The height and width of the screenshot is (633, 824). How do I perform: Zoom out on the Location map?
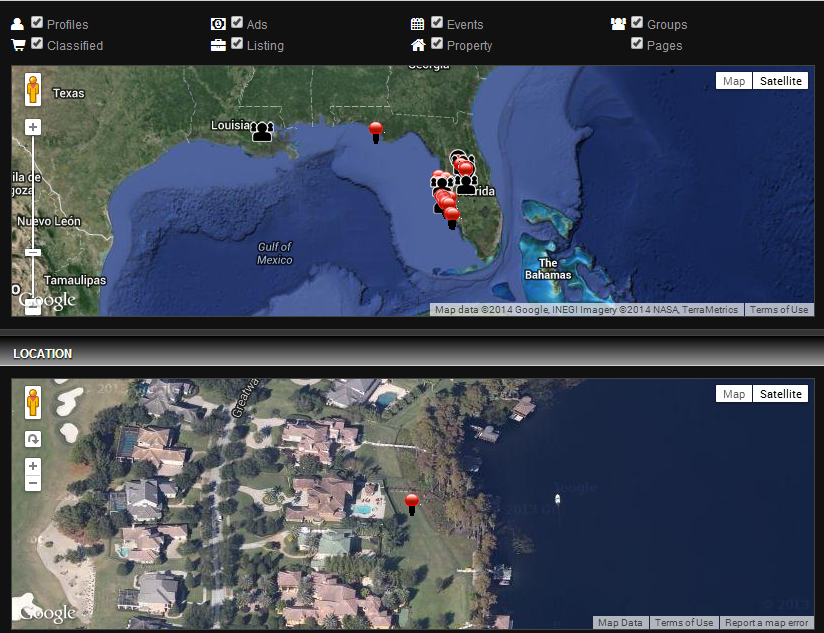click(33, 483)
